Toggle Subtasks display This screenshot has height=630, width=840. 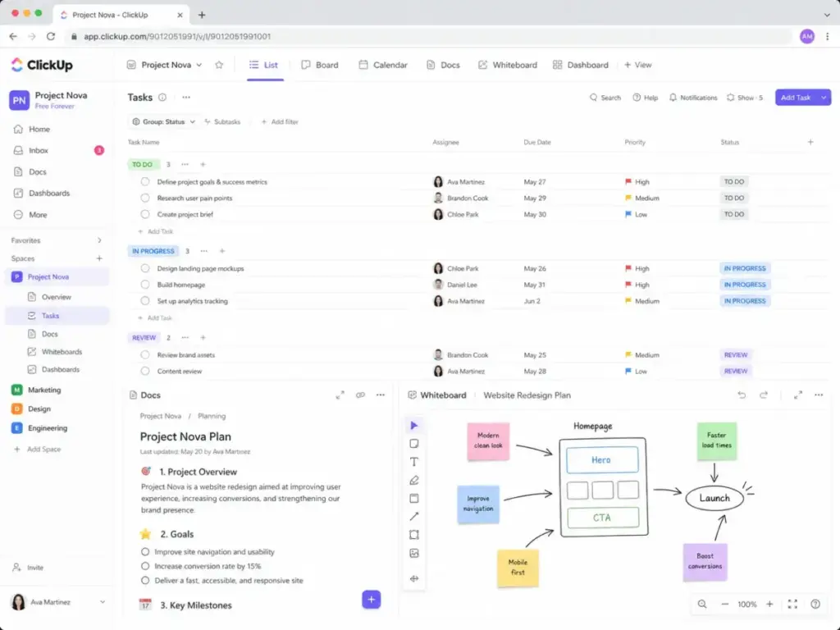point(222,121)
